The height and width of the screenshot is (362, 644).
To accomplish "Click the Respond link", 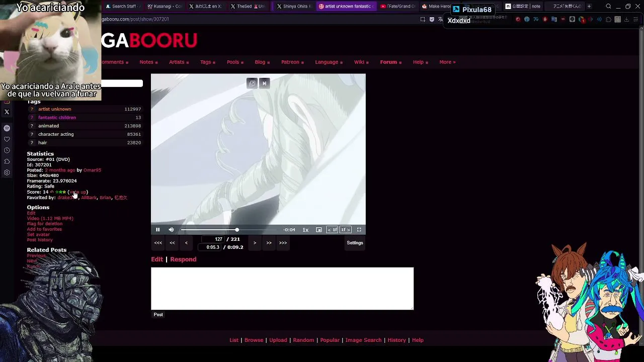I will tap(183, 259).
